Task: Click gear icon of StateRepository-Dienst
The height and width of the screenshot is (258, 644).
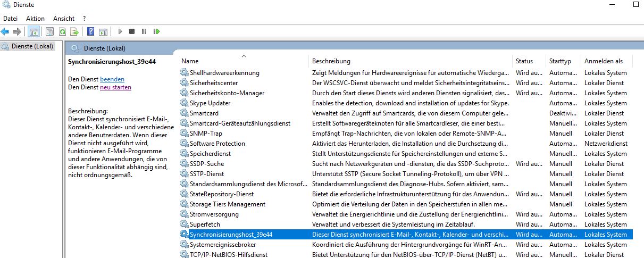Action: [185, 194]
